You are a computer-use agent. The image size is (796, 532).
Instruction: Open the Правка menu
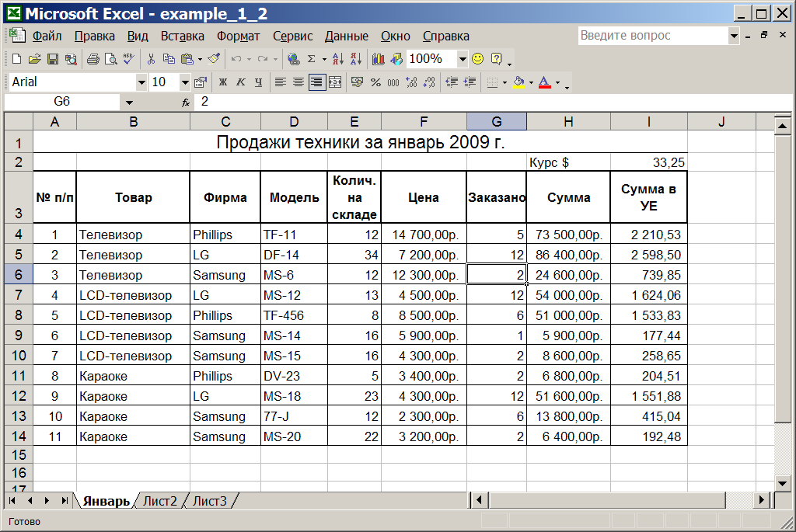pos(94,36)
